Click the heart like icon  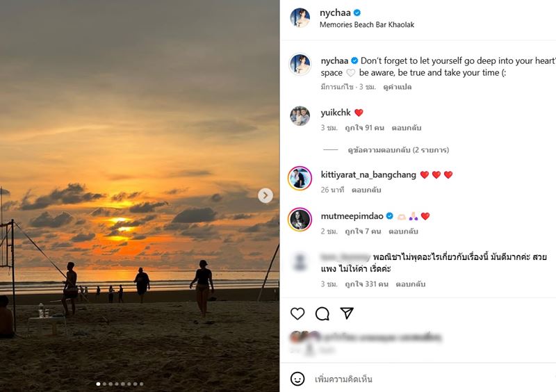(297, 313)
